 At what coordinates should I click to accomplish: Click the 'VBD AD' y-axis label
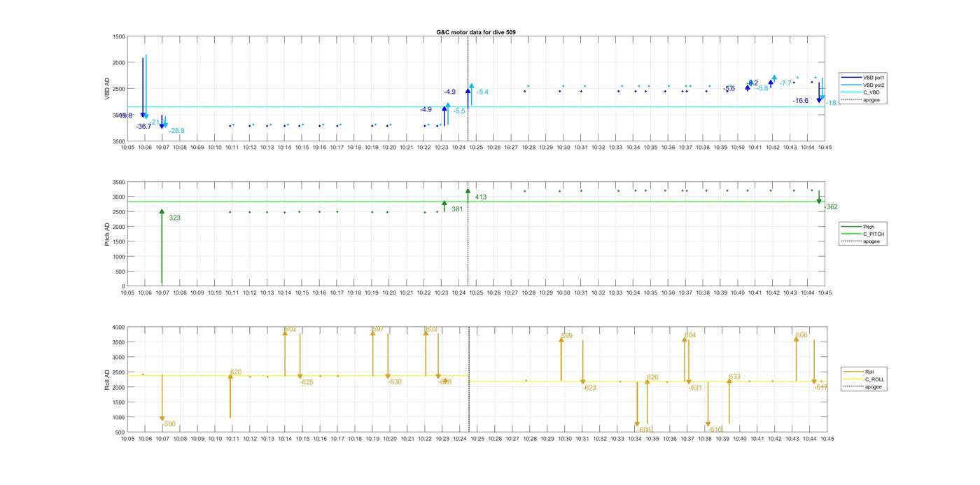tap(108, 88)
